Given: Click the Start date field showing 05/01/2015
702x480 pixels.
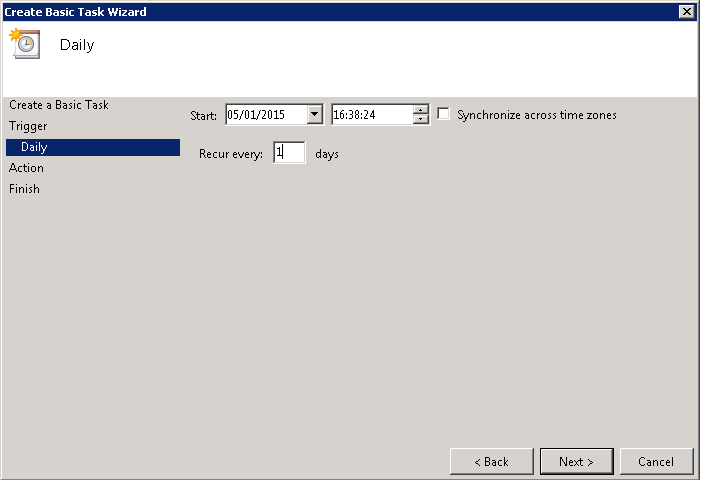Looking at the screenshot, I should point(263,115).
